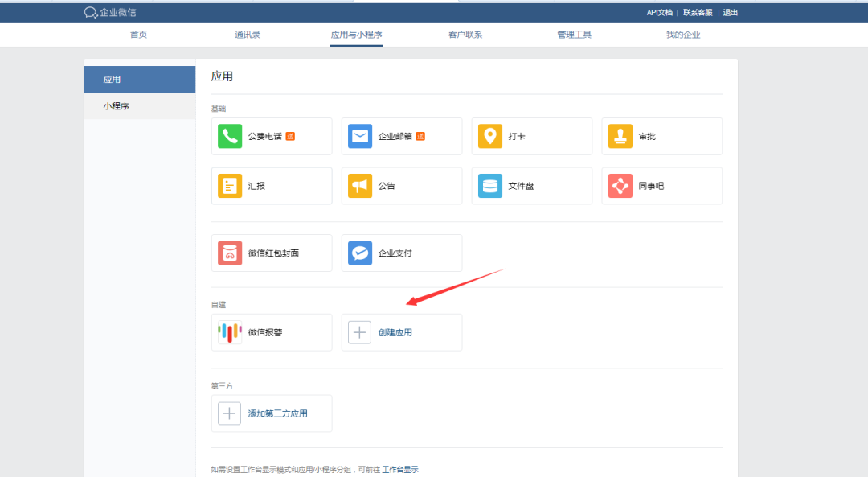Image resolution: width=868 pixels, height=477 pixels.
Task: Open the 同事吧 red icon
Action: (620, 186)
